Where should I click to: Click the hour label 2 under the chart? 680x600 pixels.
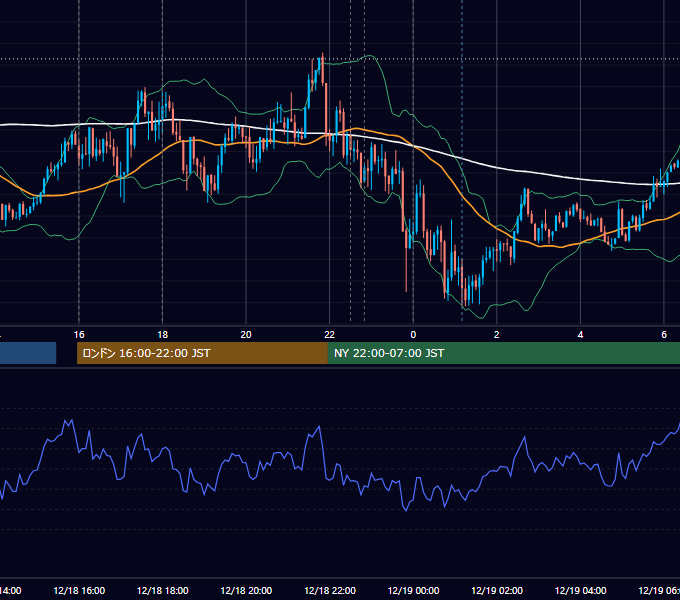(x=497, y=335)
